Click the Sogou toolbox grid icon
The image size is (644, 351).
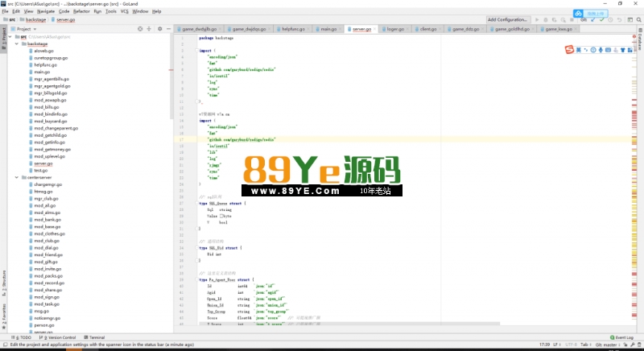630,50
